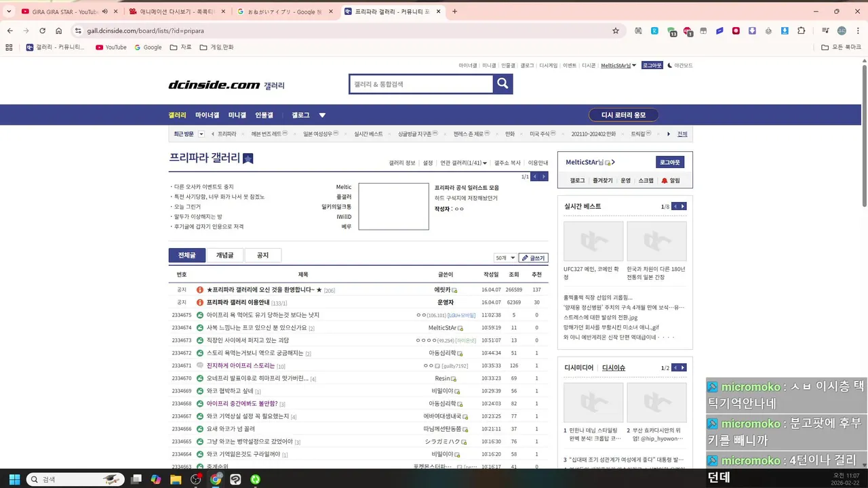The width and height of the screenshot is (868, 488).
Task: Open the YouTube bookmark
Action: click(111, 47)
